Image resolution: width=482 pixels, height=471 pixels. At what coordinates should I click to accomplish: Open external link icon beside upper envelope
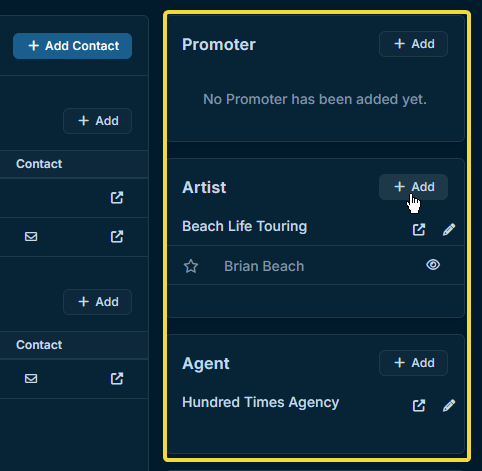point(117,237)
